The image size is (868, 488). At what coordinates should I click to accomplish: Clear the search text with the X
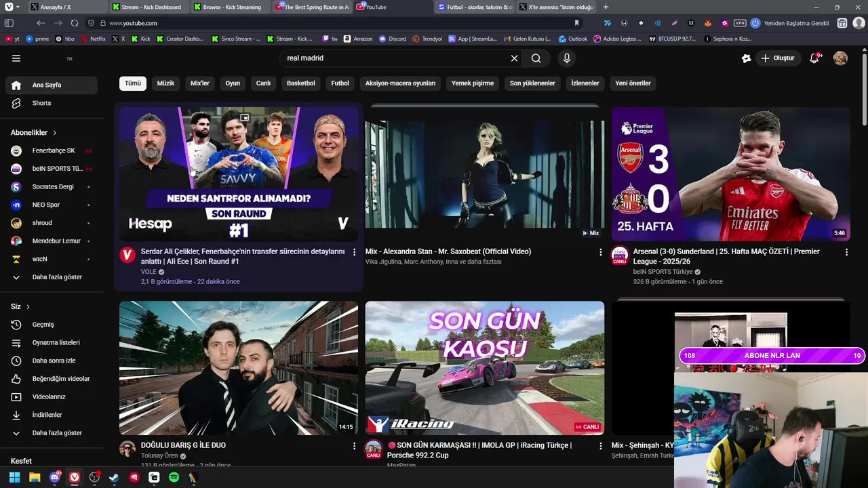tap(514, 58)
